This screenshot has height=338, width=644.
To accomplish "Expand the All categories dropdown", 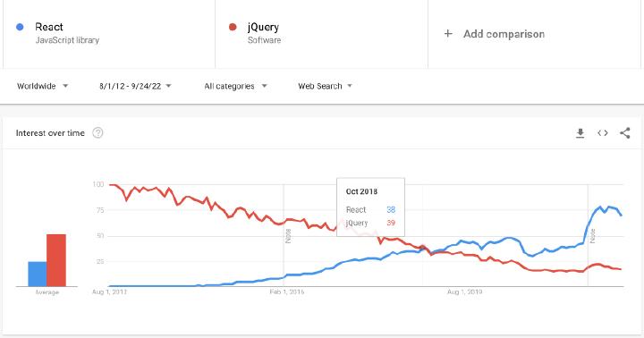I will coord(236,86).
